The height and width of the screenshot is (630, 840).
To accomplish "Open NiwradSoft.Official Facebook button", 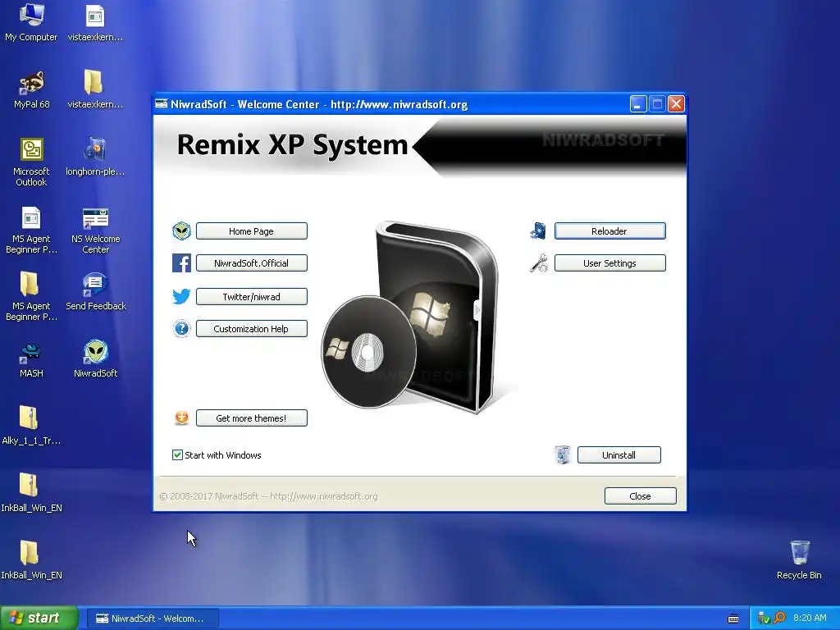I will 251,263.
